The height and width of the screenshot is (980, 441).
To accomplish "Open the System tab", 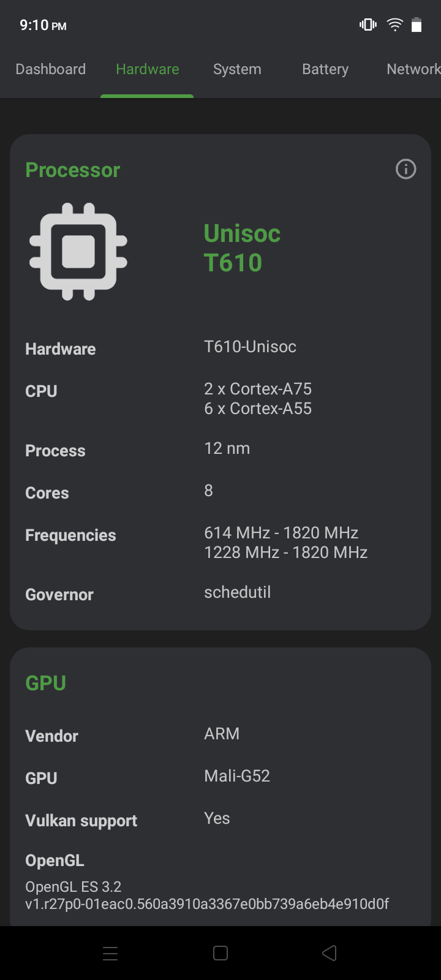I will (237, 69).
